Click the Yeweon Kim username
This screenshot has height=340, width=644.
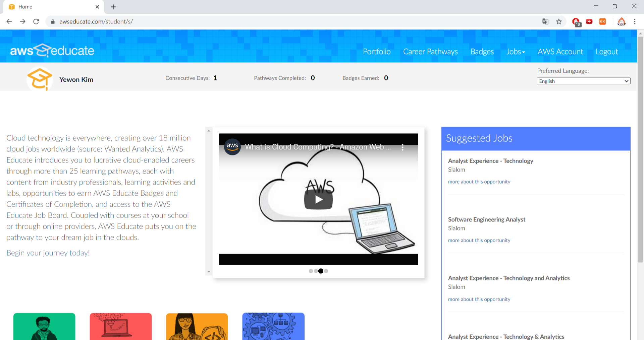[x=76, y=79]
